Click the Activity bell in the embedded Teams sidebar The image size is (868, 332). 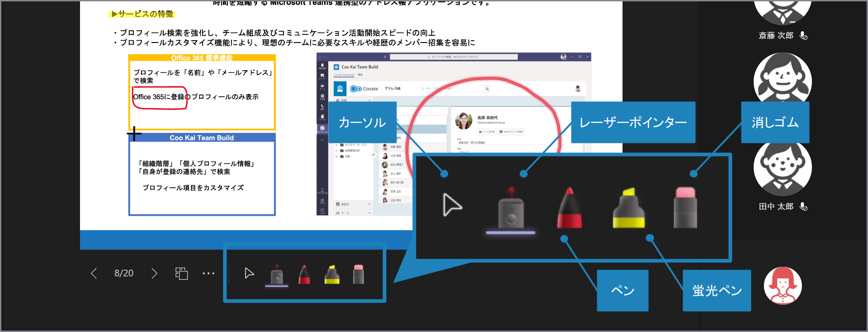coord(322,66)
